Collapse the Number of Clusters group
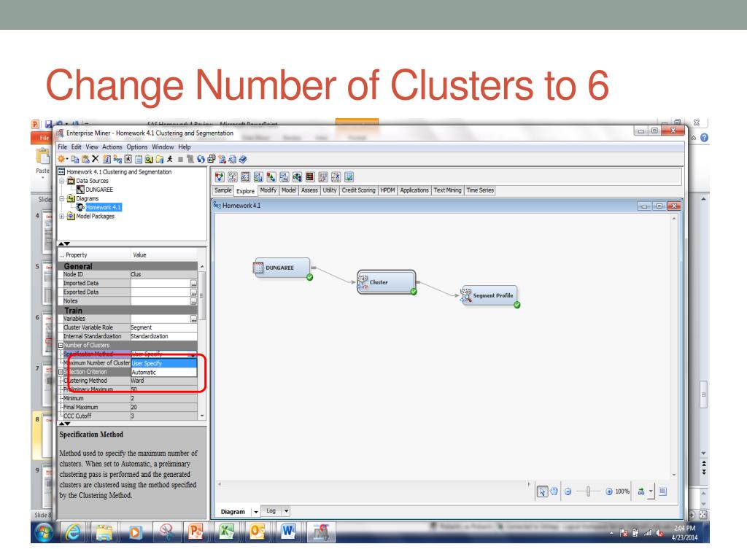This screenshot has width=747, height=560. (x=61, y=345)
